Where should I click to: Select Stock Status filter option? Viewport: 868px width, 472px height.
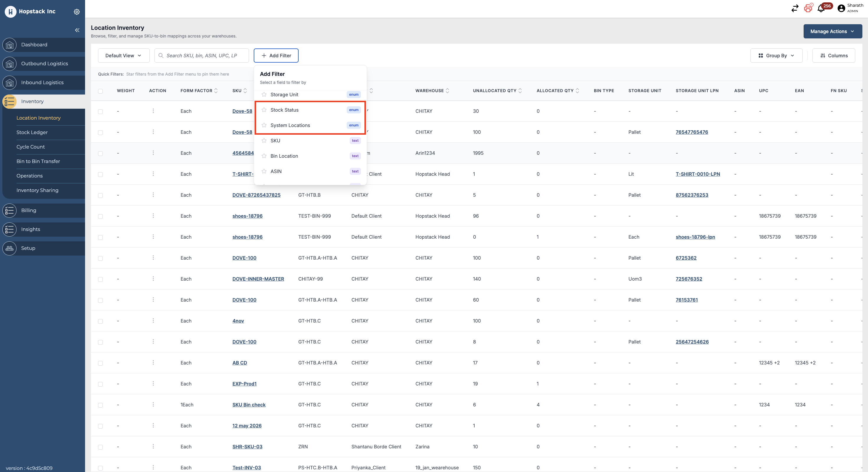tap(310, 110)
